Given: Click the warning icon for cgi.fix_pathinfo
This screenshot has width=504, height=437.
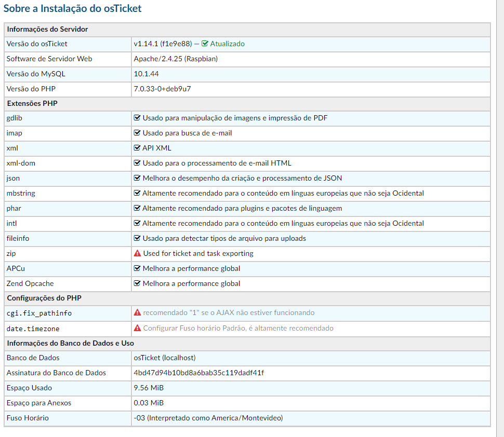Looking at the screenshot, I should click(x=137, y=312).
